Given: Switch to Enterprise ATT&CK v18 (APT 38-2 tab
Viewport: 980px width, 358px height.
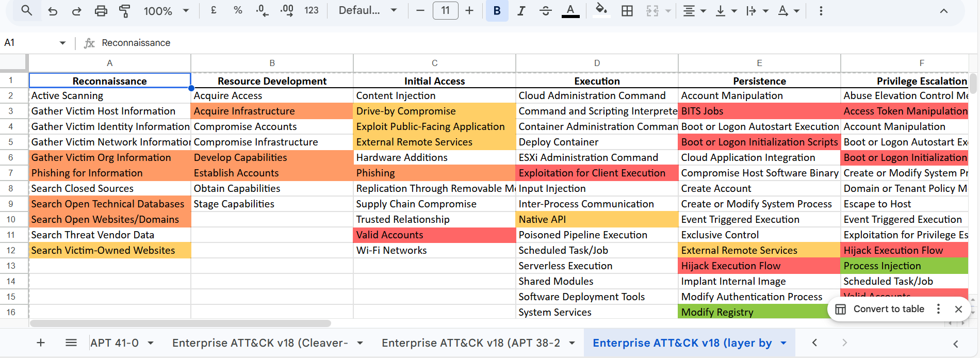Looking at the screenshot, I should point(470,343).
